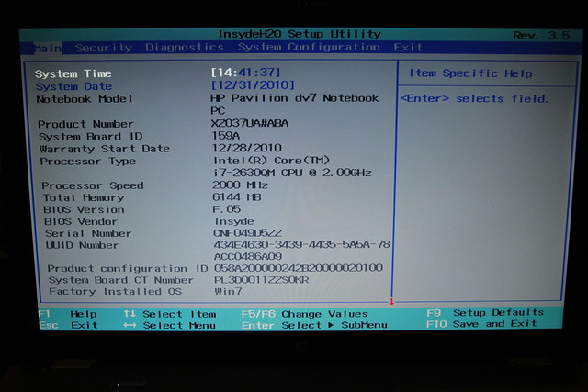588x392 pixels.
Task: Click product number XZ037UA#ABA
Action: pos(250,123)
